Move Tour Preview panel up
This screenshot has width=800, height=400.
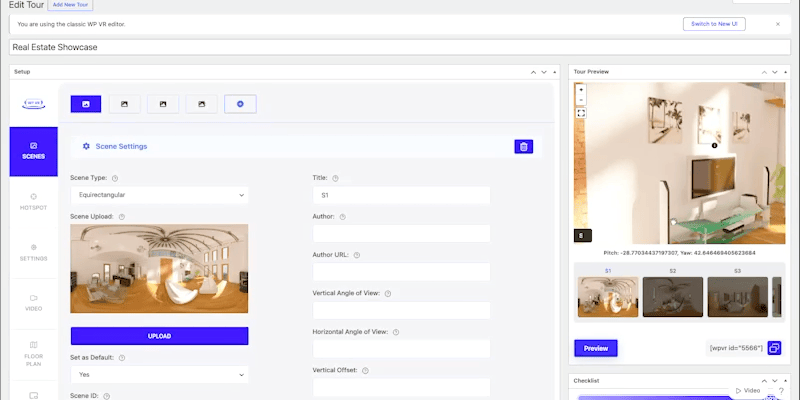coord(764,72)
